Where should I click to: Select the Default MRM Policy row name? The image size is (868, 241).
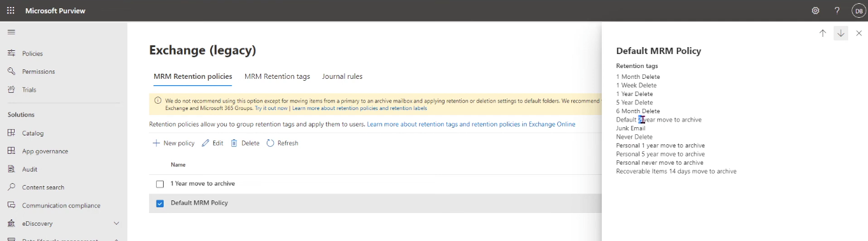coord(199,203)
